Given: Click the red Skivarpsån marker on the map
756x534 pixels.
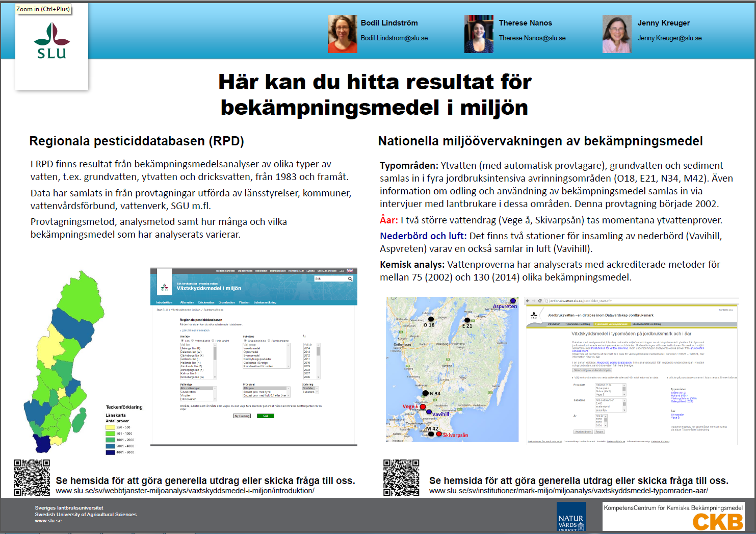Looking at the screenshot, I should coord(439,434).
